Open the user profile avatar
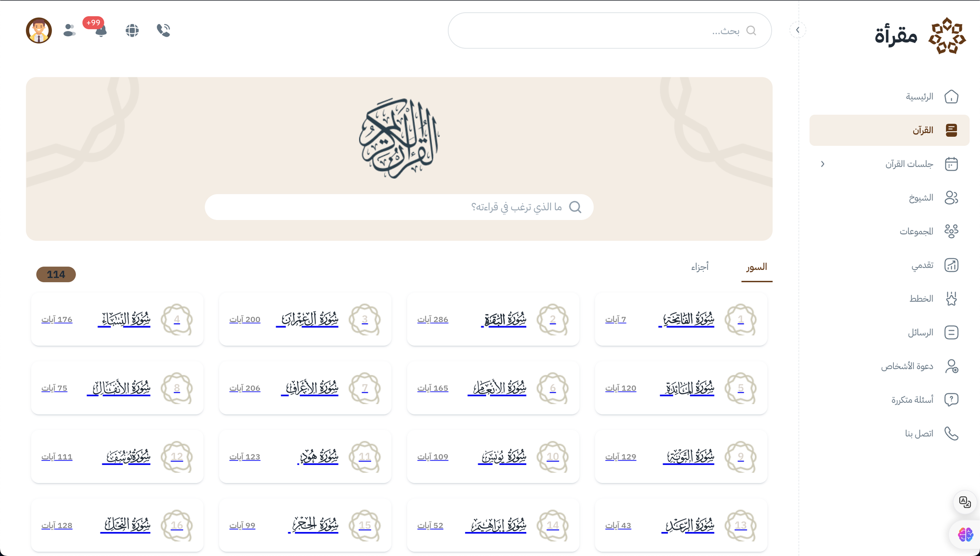980x556 pixels. point(39,30)
